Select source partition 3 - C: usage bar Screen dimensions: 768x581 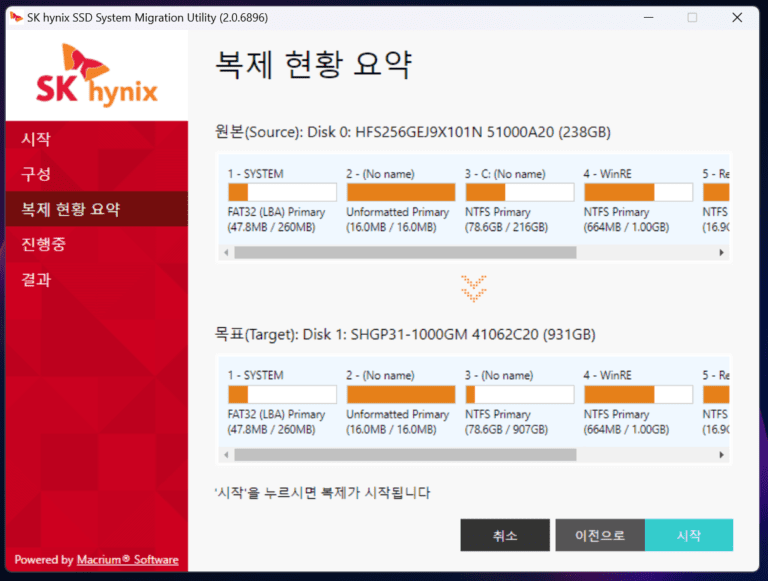[520, 192]
